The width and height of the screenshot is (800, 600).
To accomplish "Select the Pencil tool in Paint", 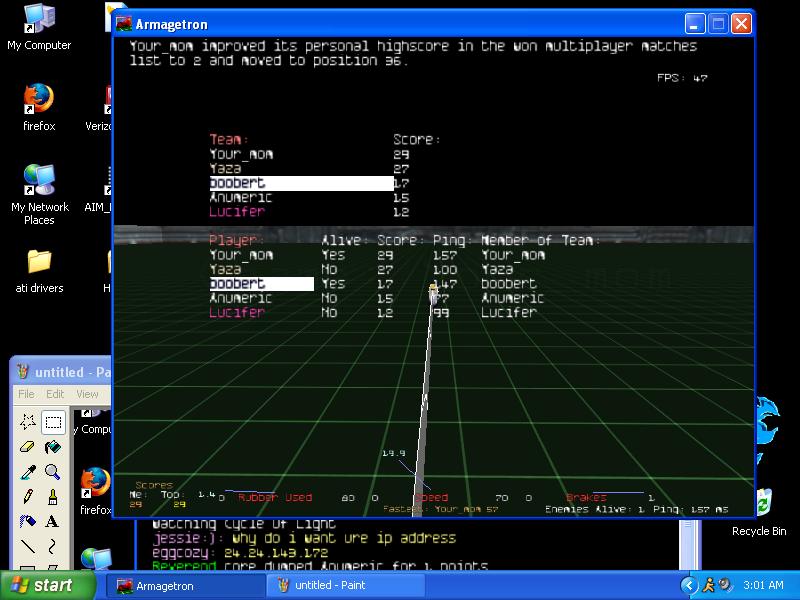I will [x=28, y=497].
